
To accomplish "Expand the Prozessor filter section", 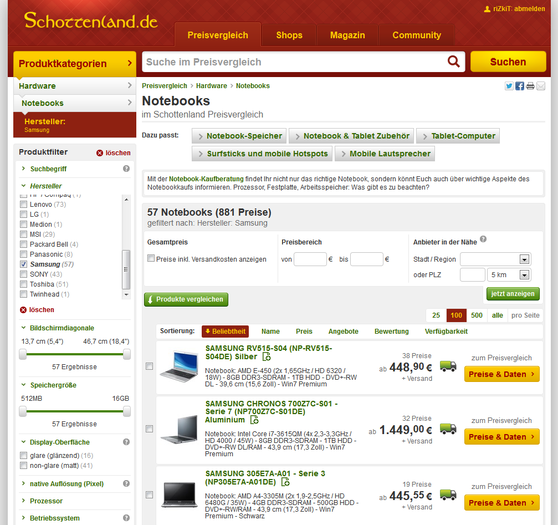I will click(x=46, y=501).
